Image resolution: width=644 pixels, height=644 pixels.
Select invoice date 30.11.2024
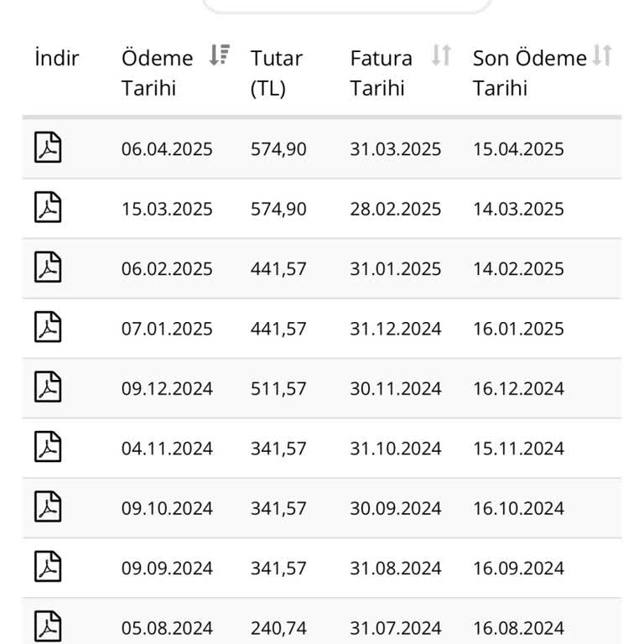click(396, 389)
